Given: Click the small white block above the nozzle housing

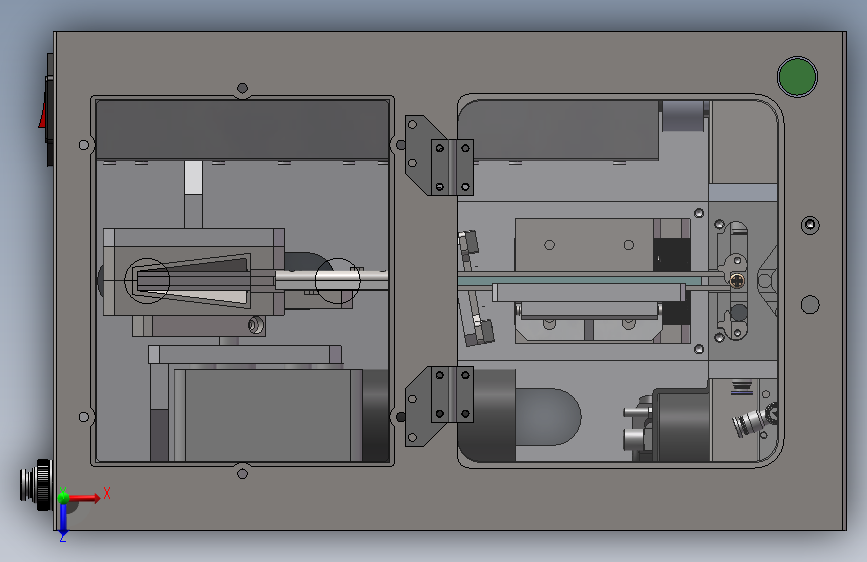Looking at the screenshot, I should pos(193,177).
